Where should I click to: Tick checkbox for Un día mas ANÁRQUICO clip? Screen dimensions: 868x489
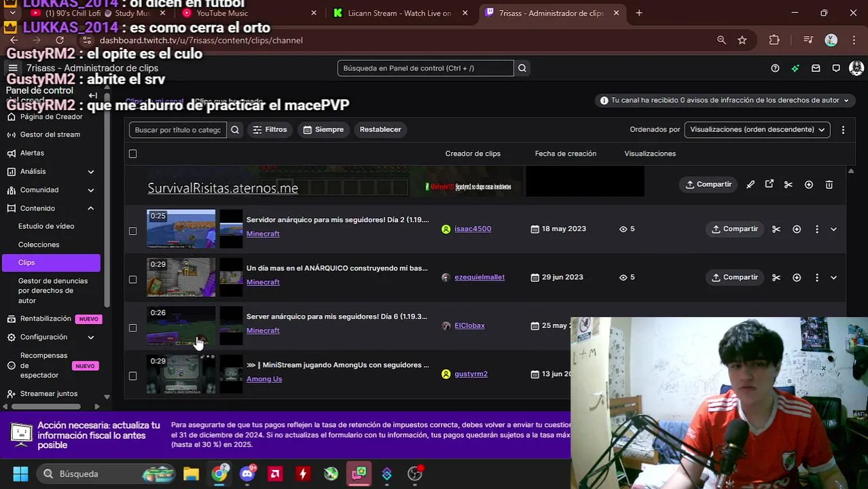click(x=133, y=279)
